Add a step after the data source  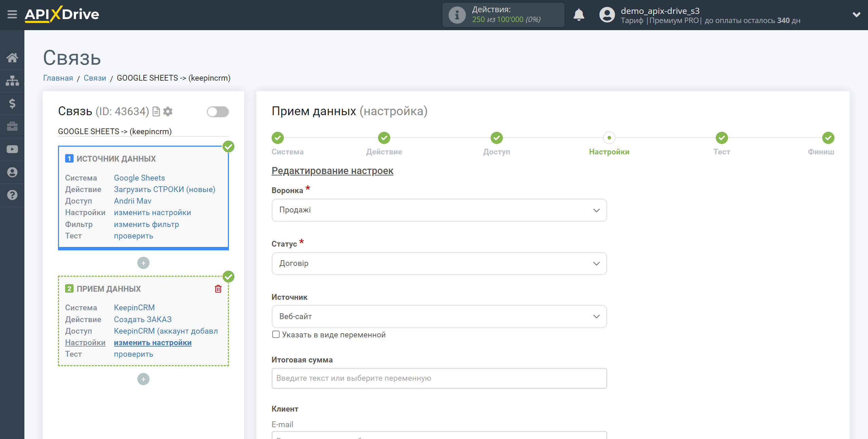143,263
